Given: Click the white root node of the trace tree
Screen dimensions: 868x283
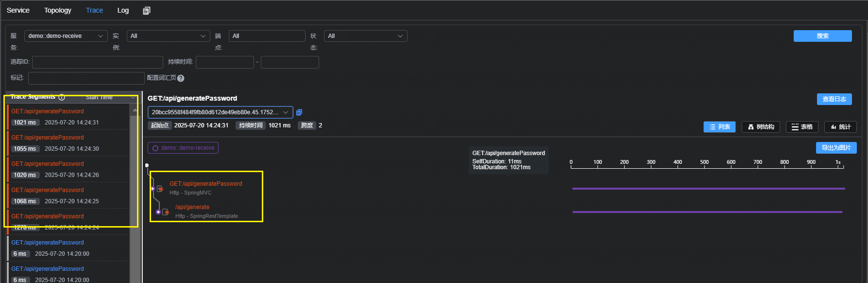Looking at the screenshot, I should [147, 165].
